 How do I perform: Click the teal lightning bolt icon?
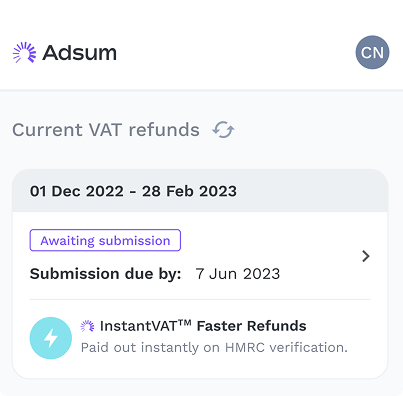[51, 338]
